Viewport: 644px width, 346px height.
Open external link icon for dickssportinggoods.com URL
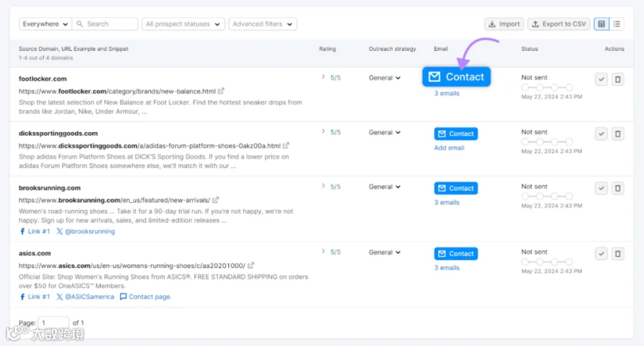286,145
